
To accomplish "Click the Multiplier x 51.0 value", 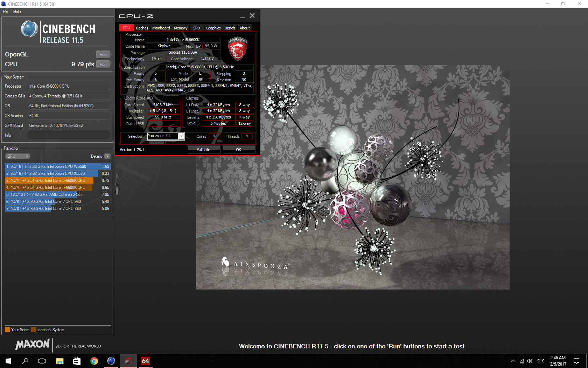I will (163, 111).
